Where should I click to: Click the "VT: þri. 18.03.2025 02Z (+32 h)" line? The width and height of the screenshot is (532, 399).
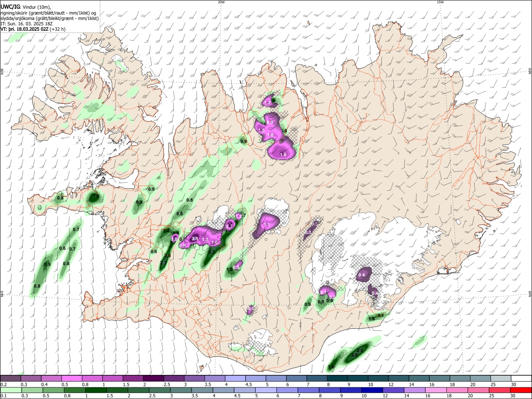pos(33,30)
